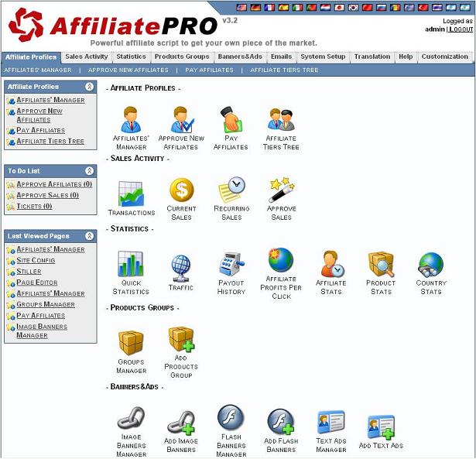Click the Add Image Banners icon
476x459 pixels.
(181, 423)
